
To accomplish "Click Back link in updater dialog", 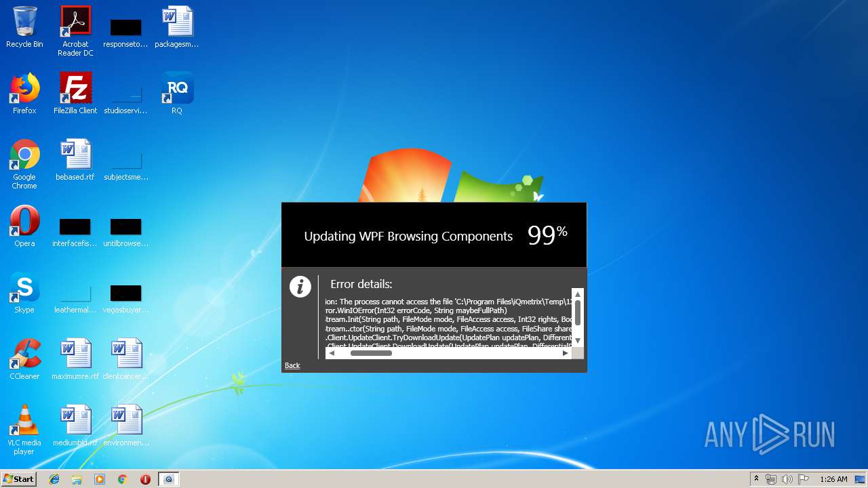I will coord(292,365).
